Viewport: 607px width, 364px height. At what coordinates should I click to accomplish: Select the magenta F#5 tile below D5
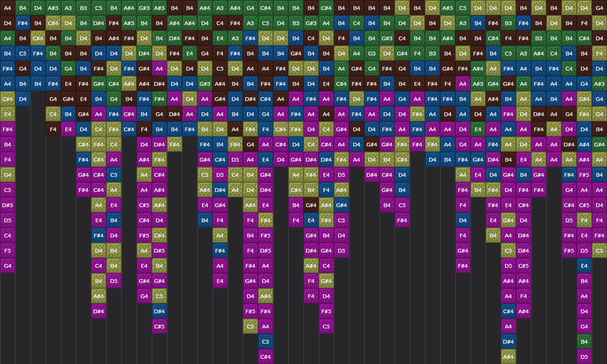pos(569,250)
